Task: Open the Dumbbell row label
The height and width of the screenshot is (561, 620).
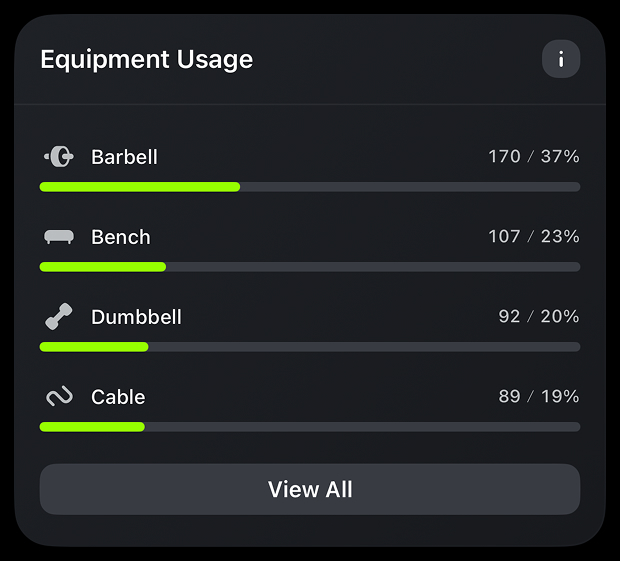Action: (136, 317)
